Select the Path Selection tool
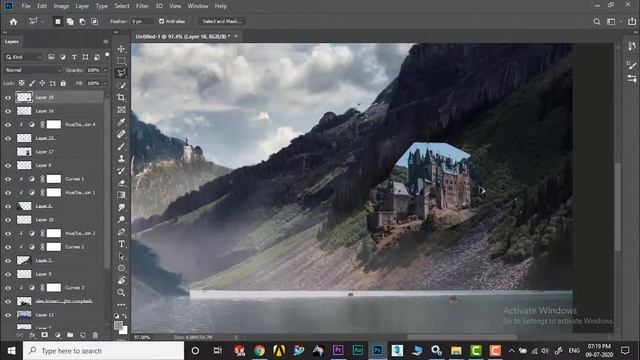640x360 pixels. 121,256
